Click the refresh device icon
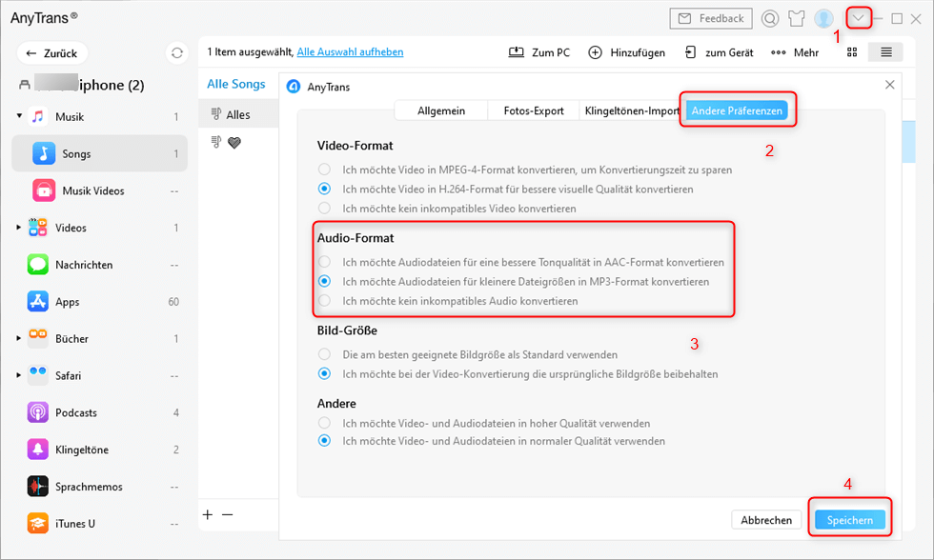The width and height of the screenshot is (934, 560). tap(177, 53)
